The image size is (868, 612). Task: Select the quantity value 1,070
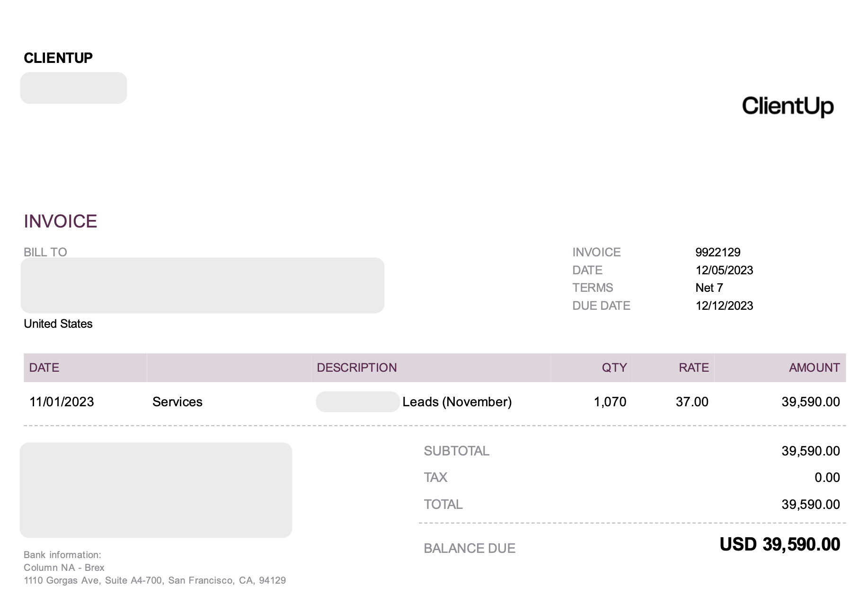coord(610,402)
